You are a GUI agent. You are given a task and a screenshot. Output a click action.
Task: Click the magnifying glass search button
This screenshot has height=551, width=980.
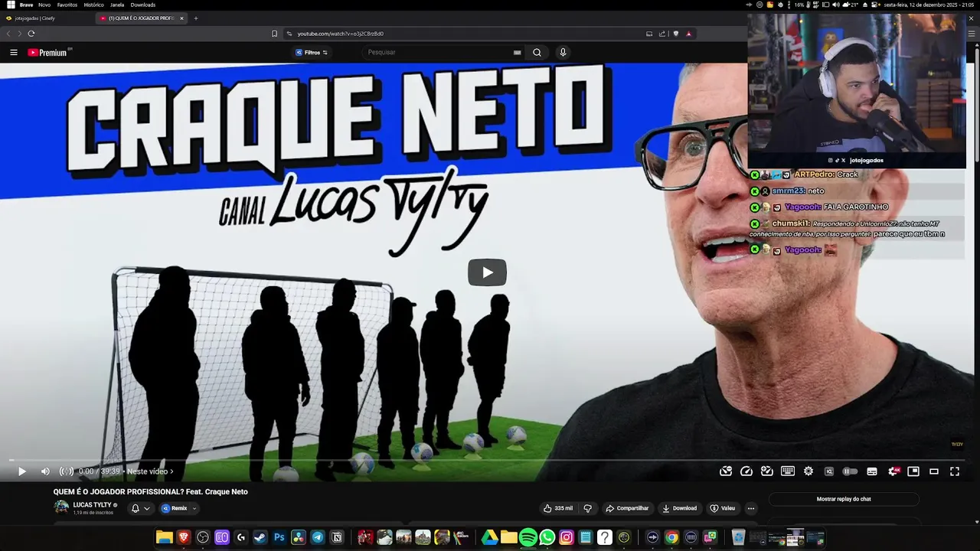coord(537,52)
